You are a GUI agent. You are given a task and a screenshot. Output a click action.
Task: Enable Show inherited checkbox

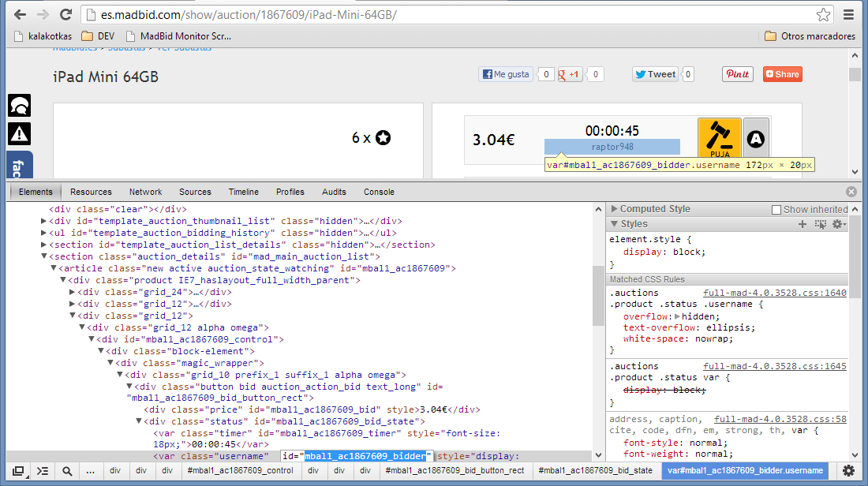[x=776, y=209]
